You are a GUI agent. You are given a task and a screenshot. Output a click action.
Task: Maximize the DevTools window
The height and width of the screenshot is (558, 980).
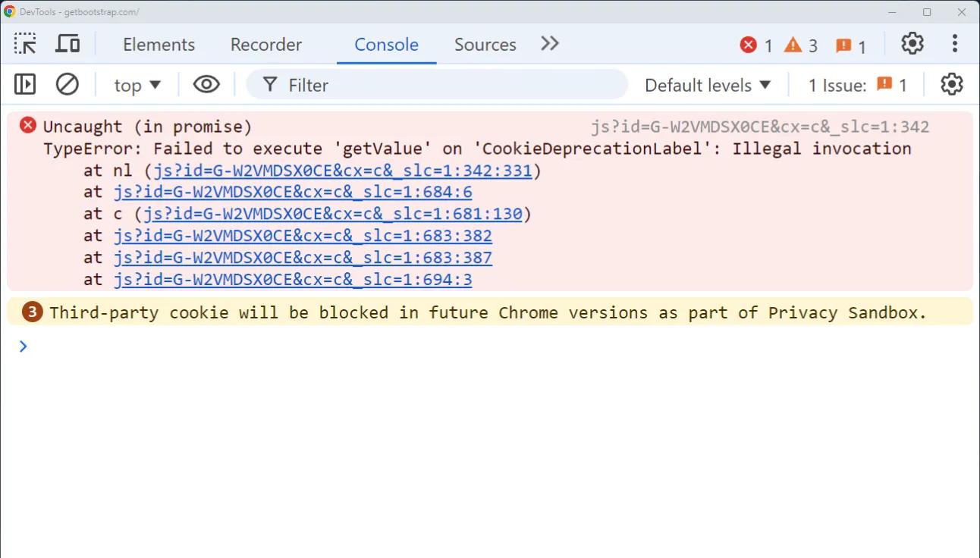927,12
